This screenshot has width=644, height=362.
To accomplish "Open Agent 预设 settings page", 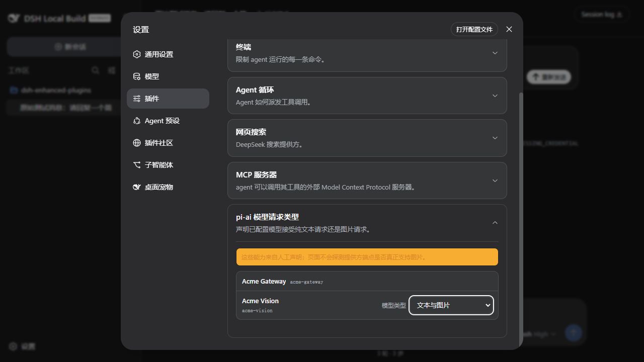I will [x=168, y=121].
